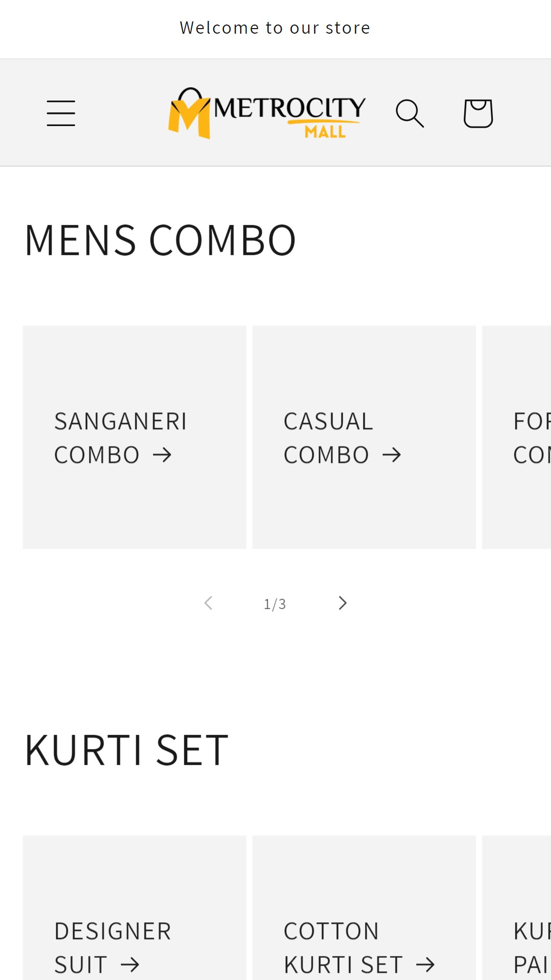The width and height of the screenshot is (551, 980).
Task: Open the Cotton Kurti Set link
Action: pyautogui.click(x=359, y=948)
